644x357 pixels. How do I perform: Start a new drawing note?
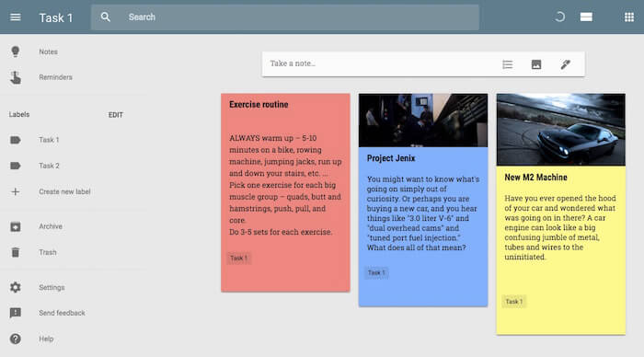[x=566, y=64]
